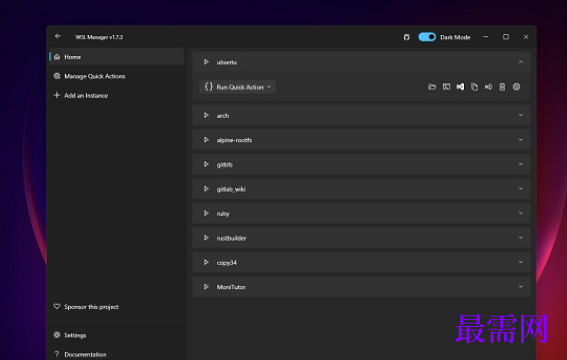Click the alpine-rootfs instance name
The width and height of the screenshot is (567, 360).
pyautogui.click(x=234, y=140)
